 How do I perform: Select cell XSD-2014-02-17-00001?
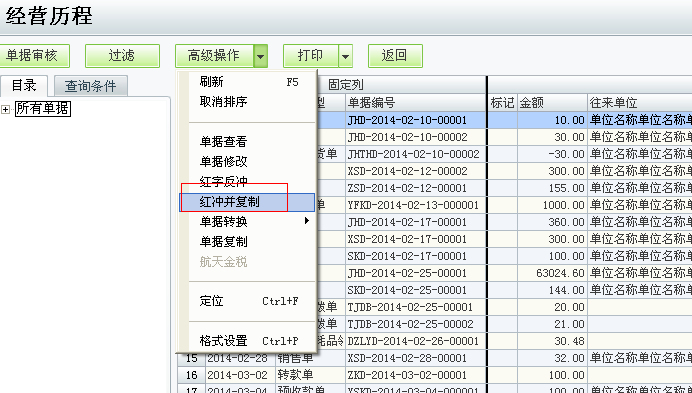[x=416, y=239]
